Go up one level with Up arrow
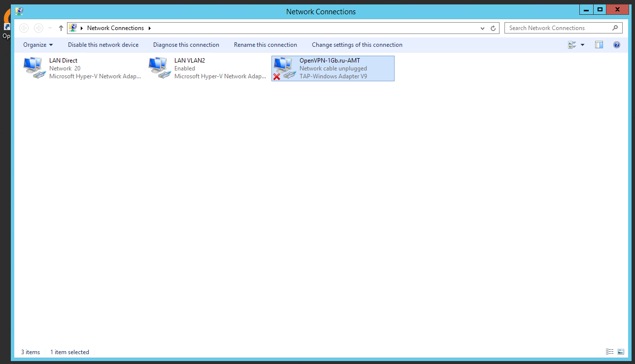 61,28
